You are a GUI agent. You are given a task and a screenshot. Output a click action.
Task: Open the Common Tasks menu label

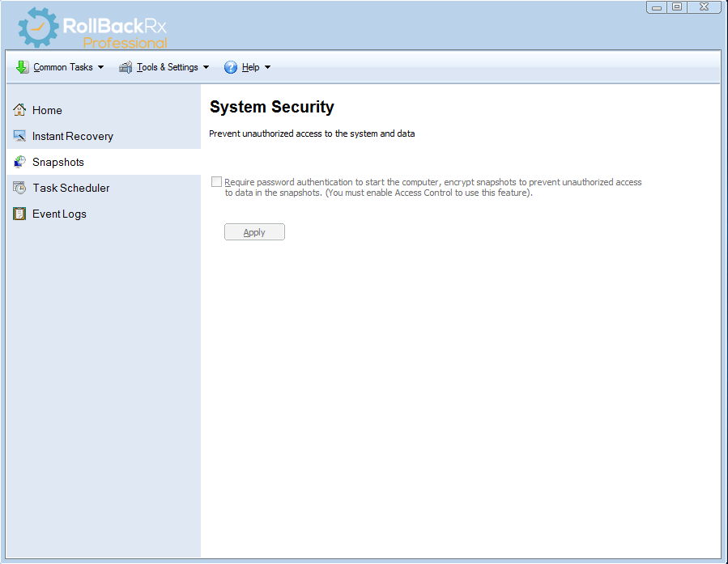point(63,67)
